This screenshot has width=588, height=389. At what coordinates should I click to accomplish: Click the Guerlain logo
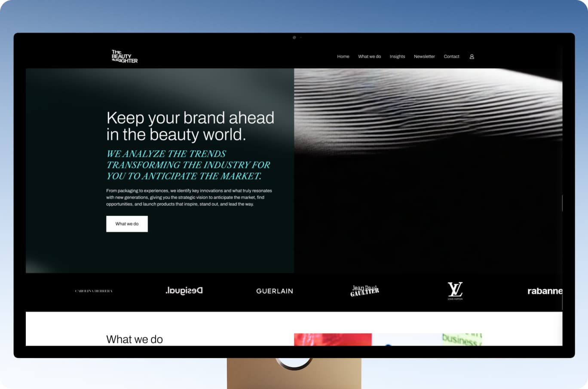[x=275, y=291]
